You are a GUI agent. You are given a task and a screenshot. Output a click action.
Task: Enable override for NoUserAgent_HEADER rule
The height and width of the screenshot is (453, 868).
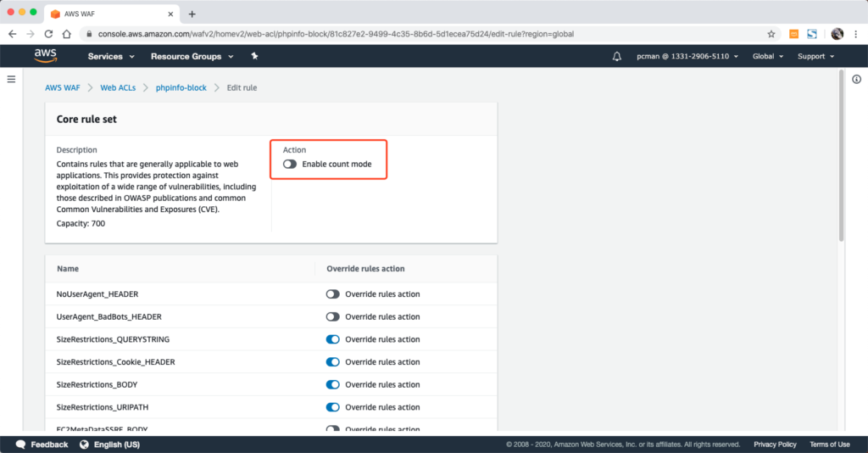332,294
